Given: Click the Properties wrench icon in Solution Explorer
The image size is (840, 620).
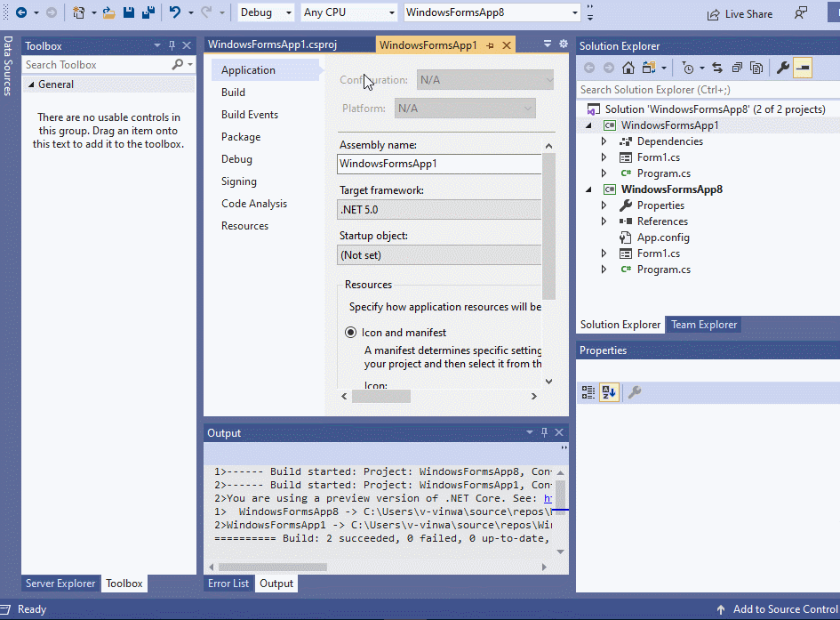Looking at the screenshot, I should 783,68.
